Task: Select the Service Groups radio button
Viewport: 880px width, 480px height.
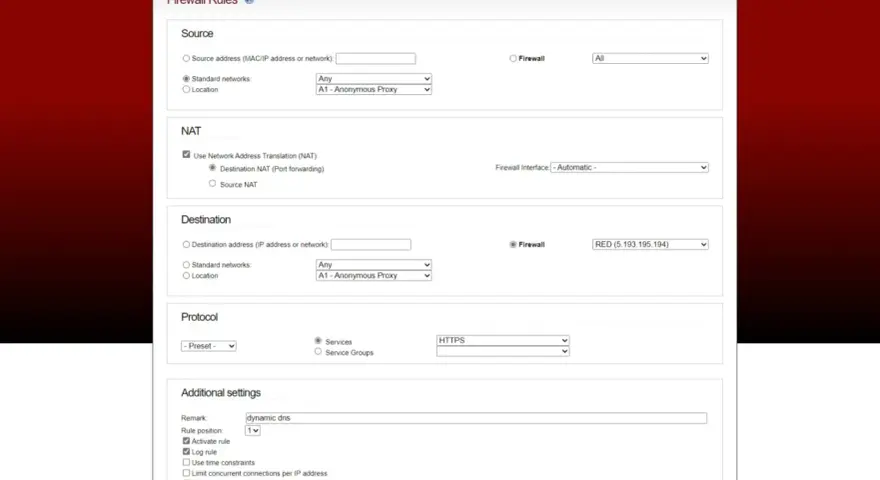Action: pyautogui.click(x=318, y=351)
